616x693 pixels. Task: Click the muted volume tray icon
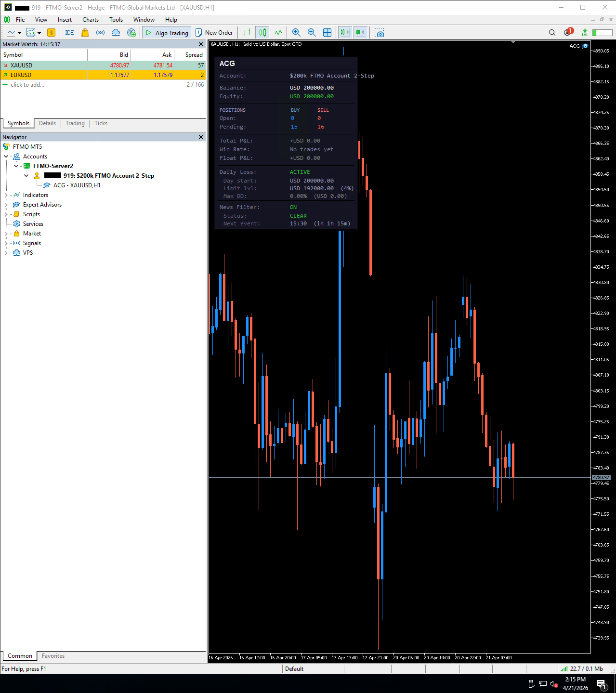pyautogui.click(x=554, y=684)
